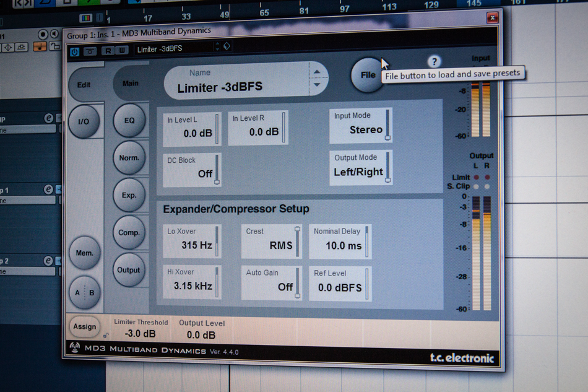Click the Limiter Threshold -3.0 dB value

(141, 334)
